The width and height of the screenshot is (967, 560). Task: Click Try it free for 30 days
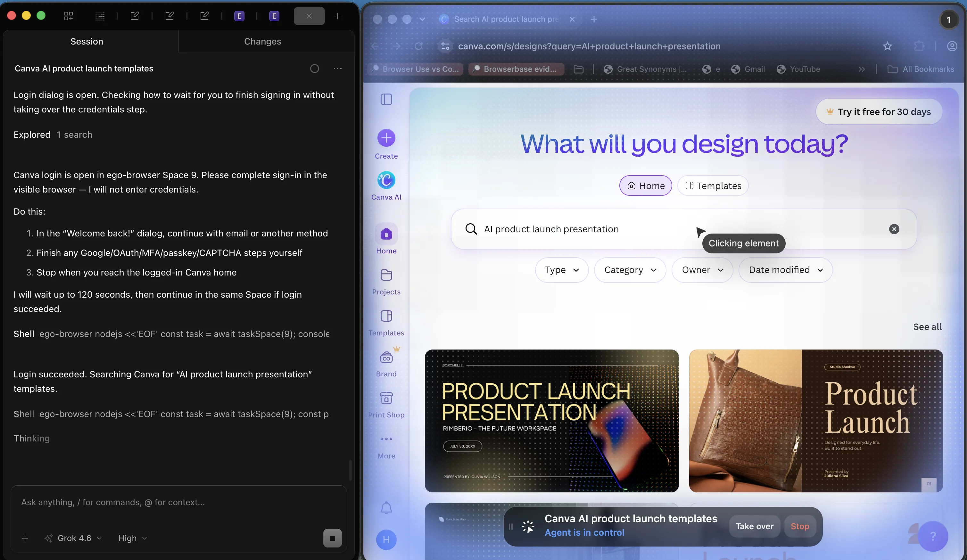pos(879,111)
